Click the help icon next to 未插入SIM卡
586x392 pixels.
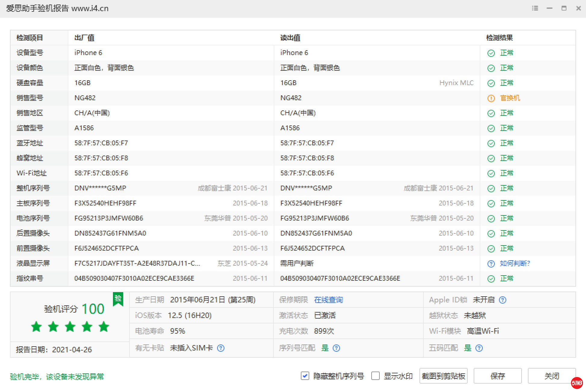click(x=221, y=348)
